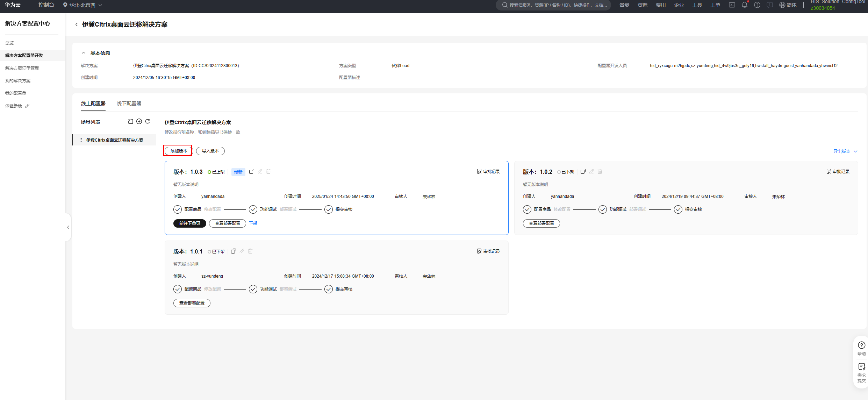Collapse the 基本信息 section
This screenshot has height=400, width=868.
(84, 53)
